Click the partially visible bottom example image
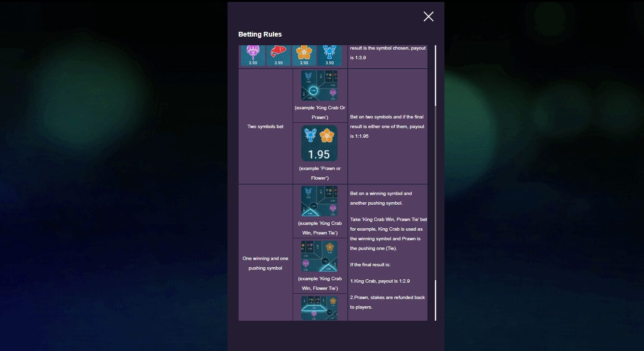 [x=319, y=308]
